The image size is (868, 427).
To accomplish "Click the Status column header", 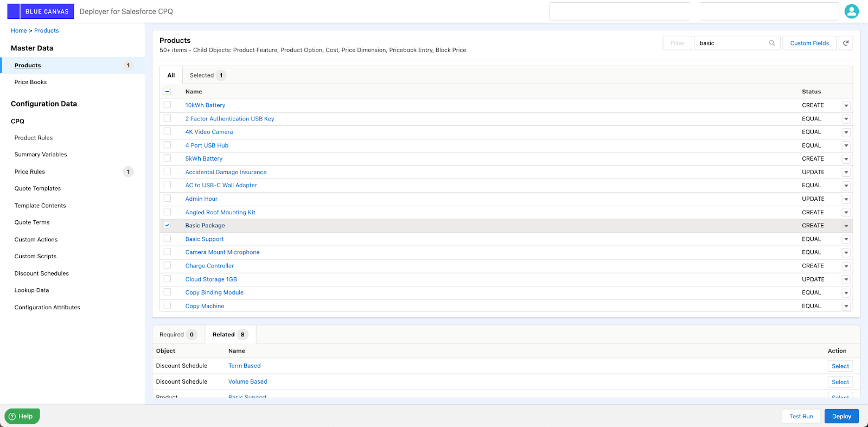I will (x=812, y=92).
